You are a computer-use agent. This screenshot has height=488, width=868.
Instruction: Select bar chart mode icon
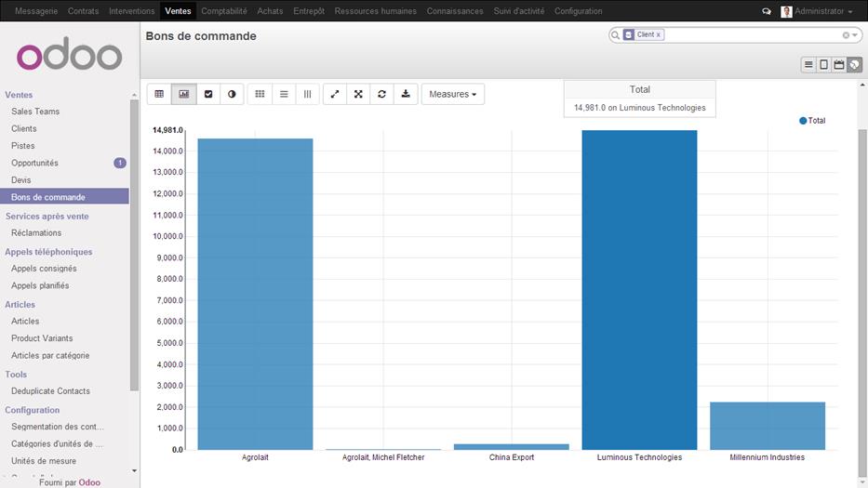pos(184,94)
